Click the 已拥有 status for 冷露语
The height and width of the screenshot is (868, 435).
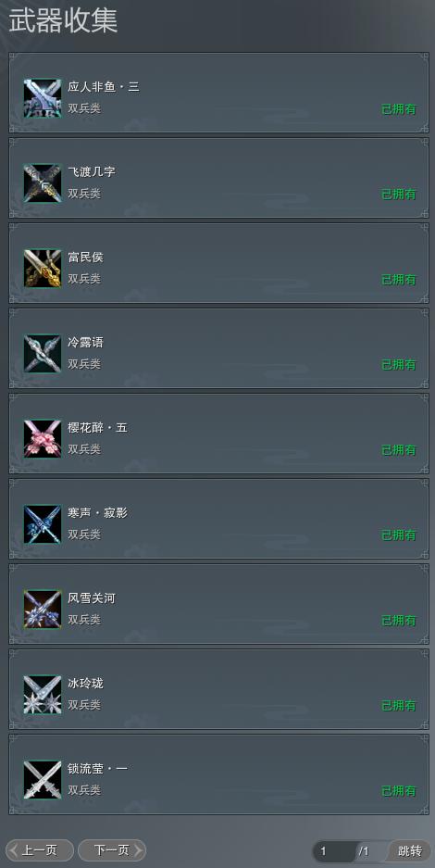[x=399, y=364]
